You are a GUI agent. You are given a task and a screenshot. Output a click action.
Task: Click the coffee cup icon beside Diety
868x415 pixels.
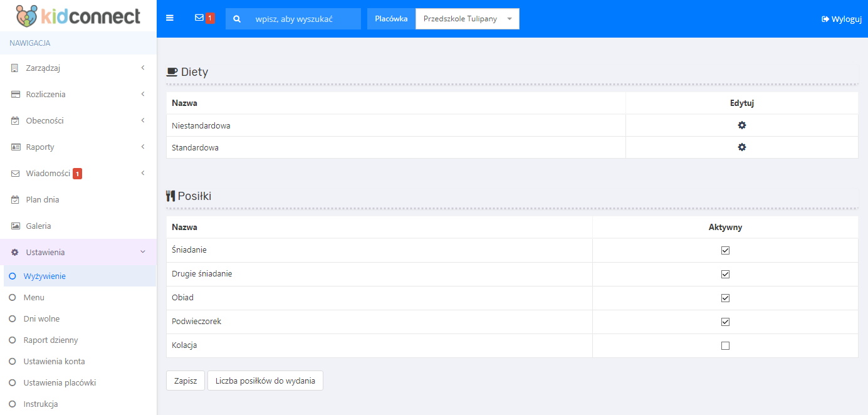point(172,72)
